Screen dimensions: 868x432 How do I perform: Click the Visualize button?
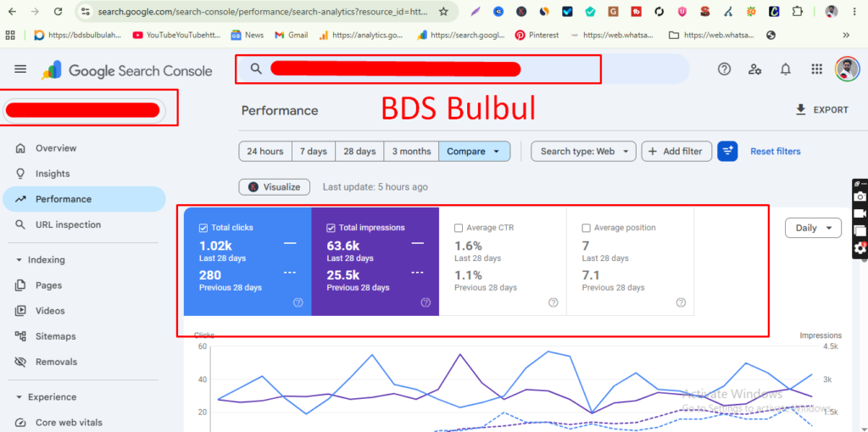(275, 187)
